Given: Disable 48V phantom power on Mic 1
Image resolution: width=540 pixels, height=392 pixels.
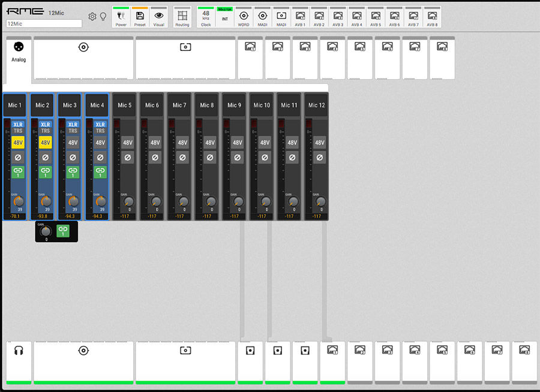Looking at the screenshot, I should point(18,143).
